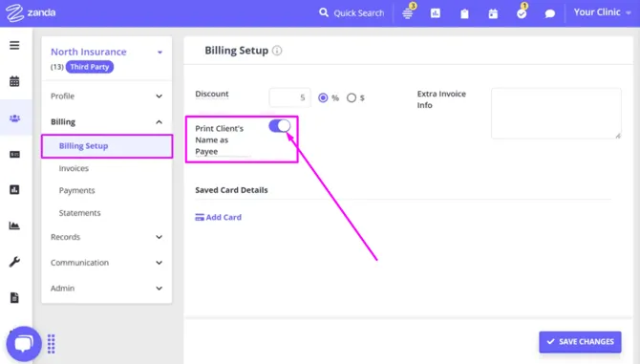Open the area chart reports icon in sidebar

pyautogui.click(x=14, y=225)
